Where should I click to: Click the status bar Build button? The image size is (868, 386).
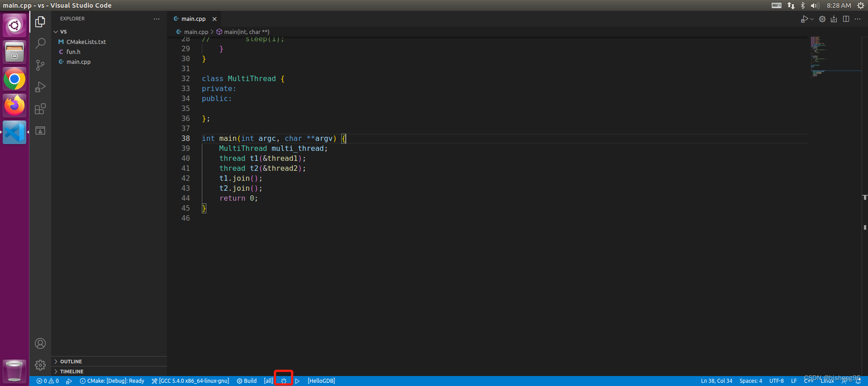pyautogui.click(x=247, y=381)
